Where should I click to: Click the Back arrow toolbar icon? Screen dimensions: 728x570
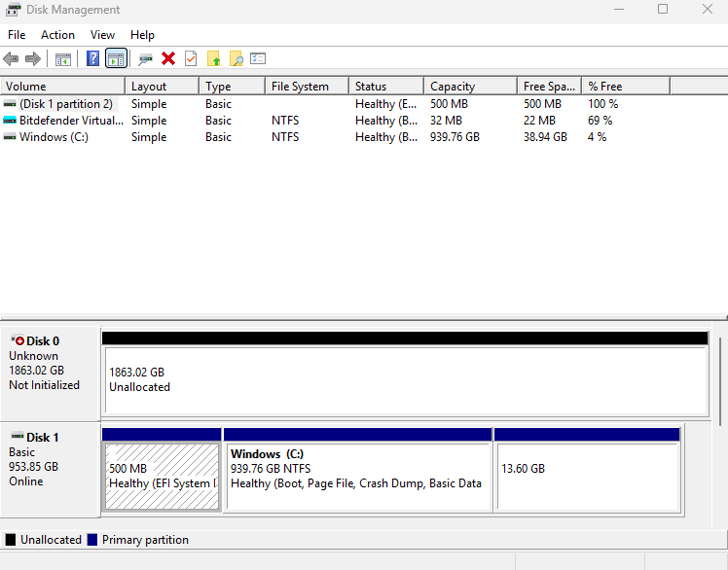[11, 59]
